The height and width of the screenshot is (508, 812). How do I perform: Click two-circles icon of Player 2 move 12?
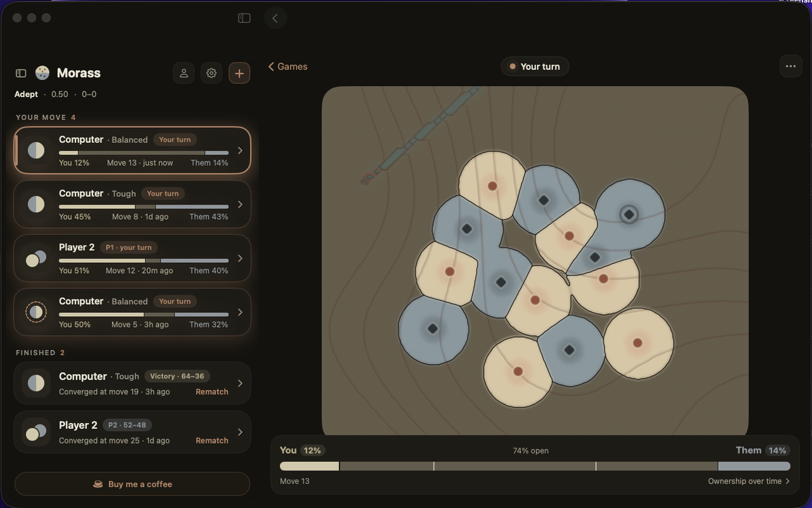pos(36,258)
